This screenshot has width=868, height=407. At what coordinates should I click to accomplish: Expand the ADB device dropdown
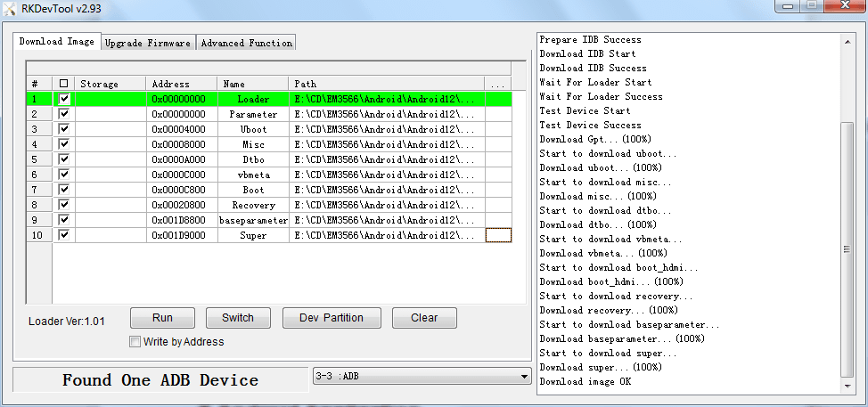pos(523,377)
